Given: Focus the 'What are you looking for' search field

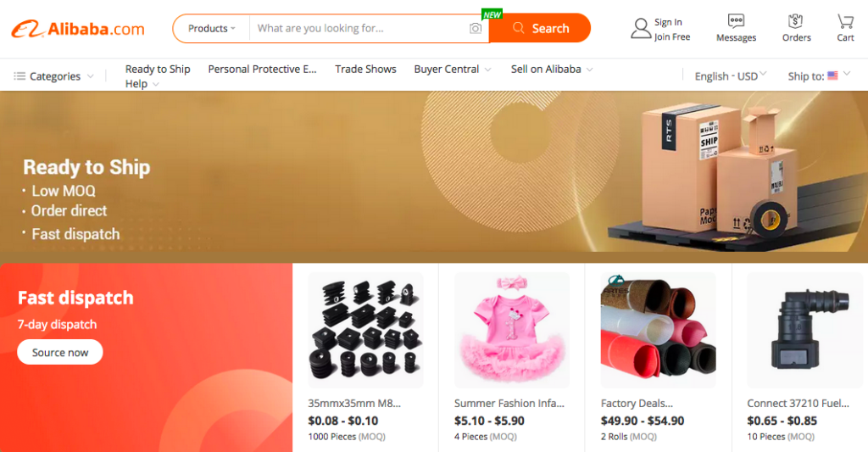Looking at the screenshot, I should pyautogui.click(x=360, y=29).
